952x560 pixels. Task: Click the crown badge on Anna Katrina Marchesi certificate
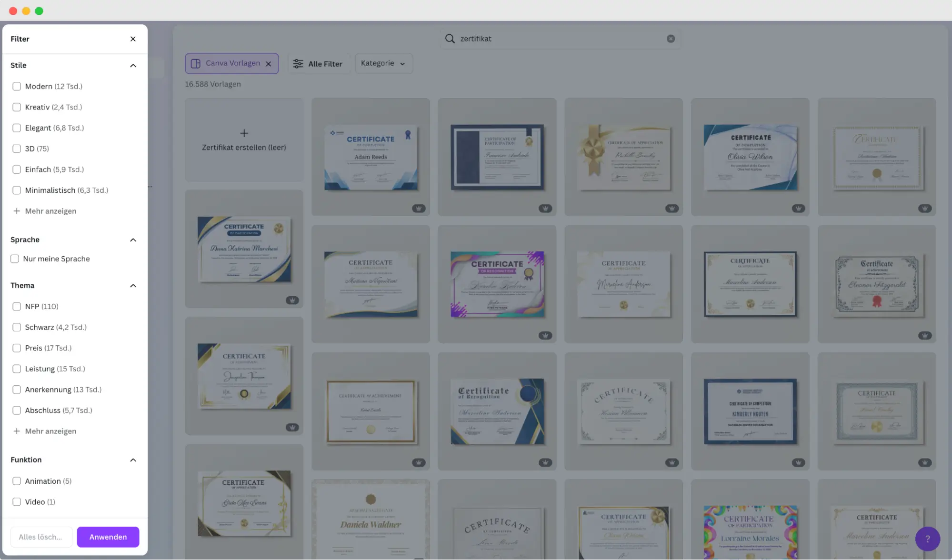click(292, 300)
